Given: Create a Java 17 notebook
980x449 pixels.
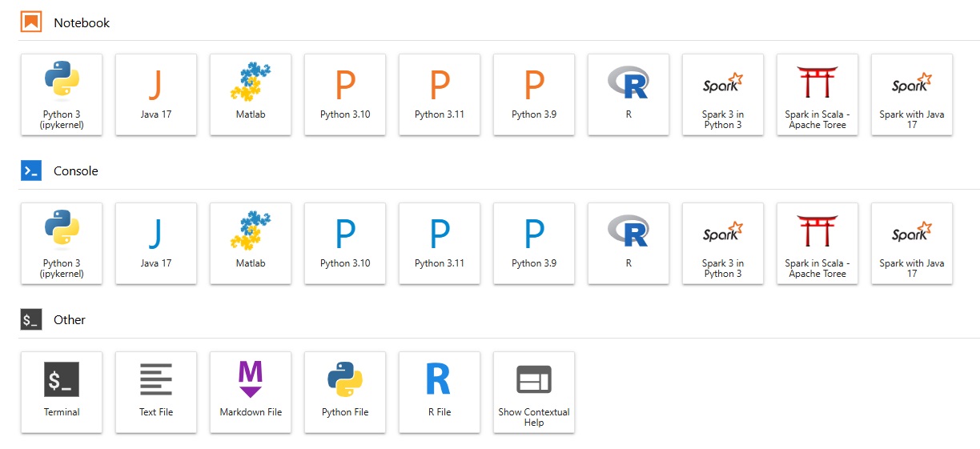Looking at the screenshot, I should tap(156, 94).
